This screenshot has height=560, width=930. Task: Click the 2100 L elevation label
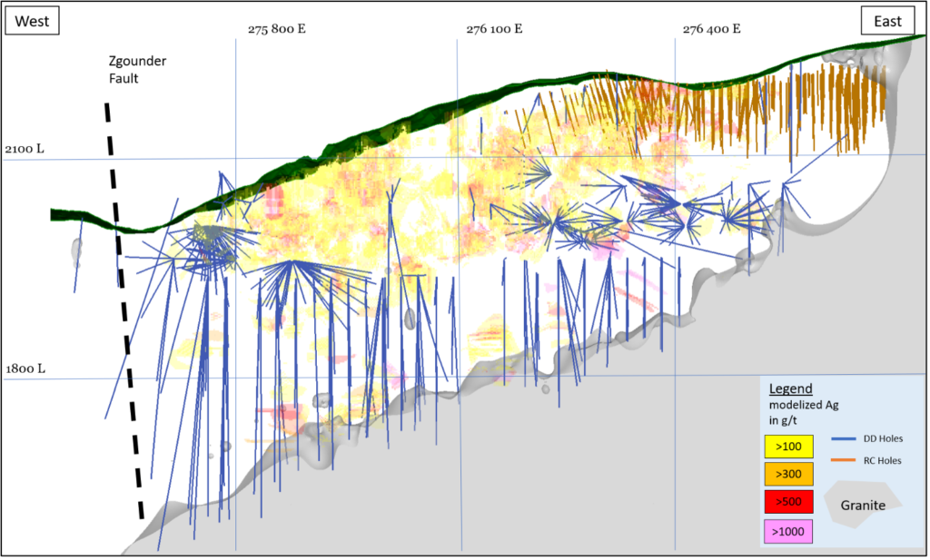pyautogui.click(x=25, y=149)
